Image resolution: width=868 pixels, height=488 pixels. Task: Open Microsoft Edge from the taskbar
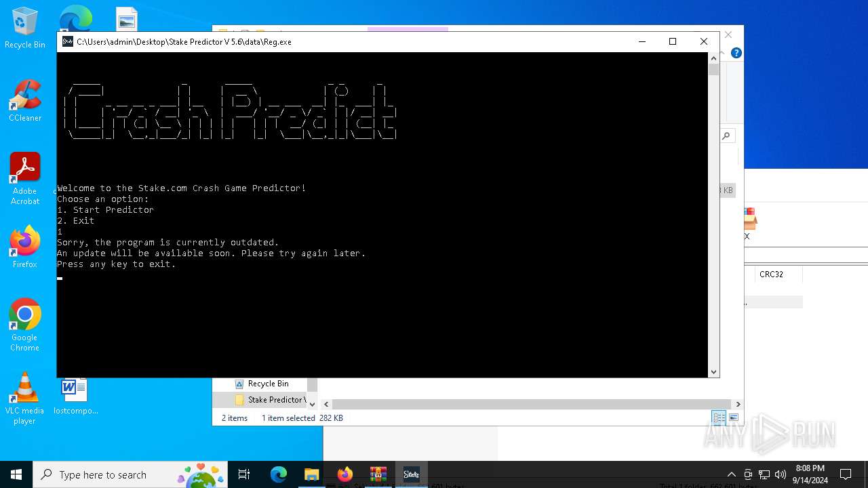[279, 474]
